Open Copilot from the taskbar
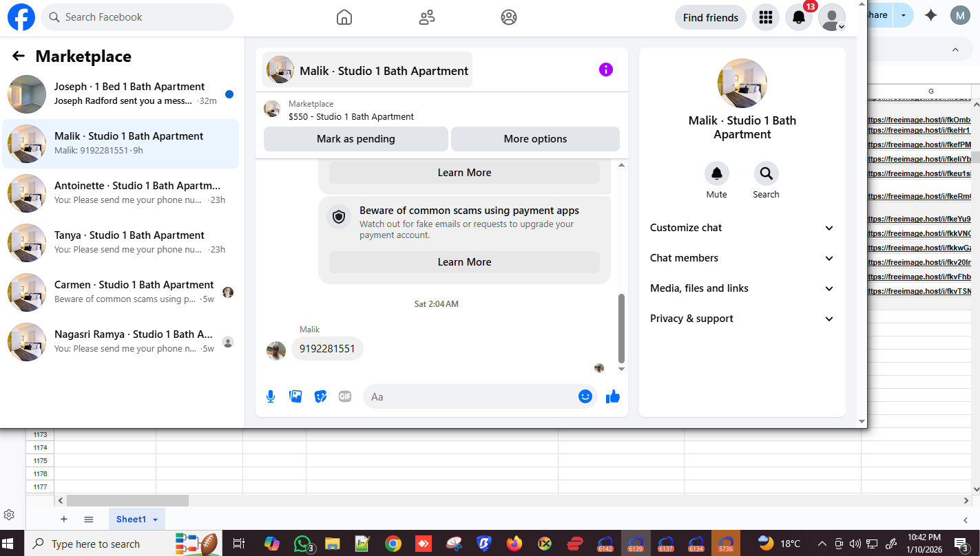Image resolution: width=980 pixels, height=556 pixels. click(x=272, y=544)
